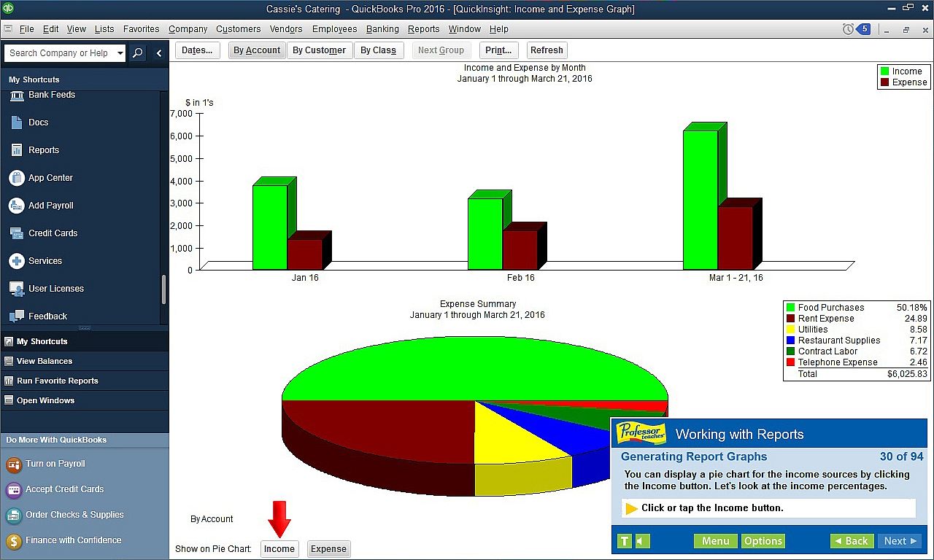This screenshot has width=934, height=560.
Task: Open reminders clock icon in menu bar
Action: tap(848, 29)
